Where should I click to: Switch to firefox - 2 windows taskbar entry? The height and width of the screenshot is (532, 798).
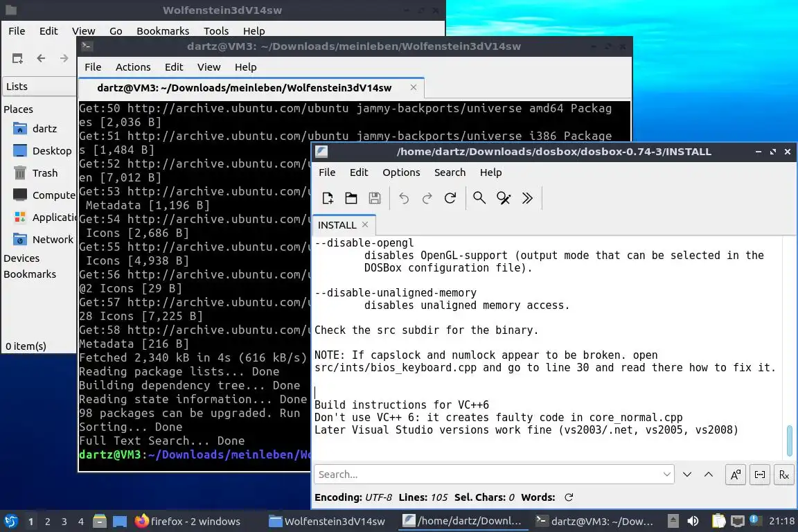pos(188,522)
